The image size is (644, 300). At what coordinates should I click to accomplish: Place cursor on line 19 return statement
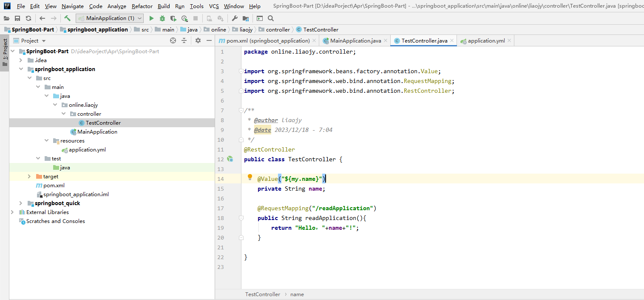click(x=315, y=228)
